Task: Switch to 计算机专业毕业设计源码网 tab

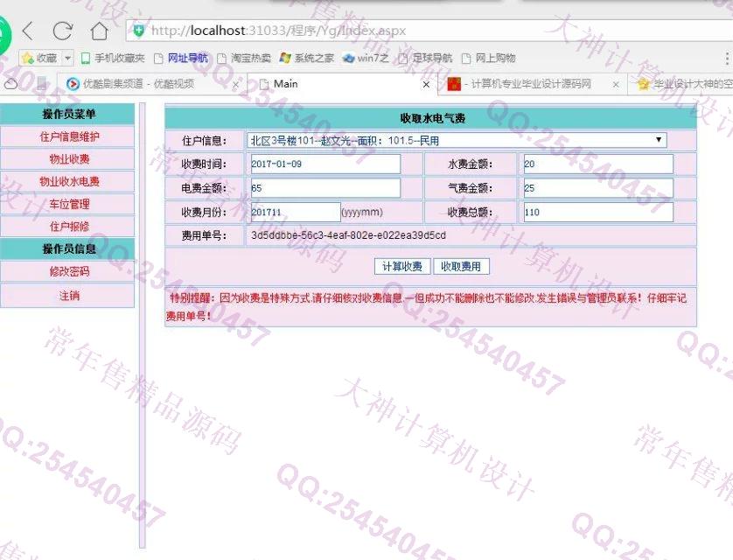Action: tap(531, 84)
